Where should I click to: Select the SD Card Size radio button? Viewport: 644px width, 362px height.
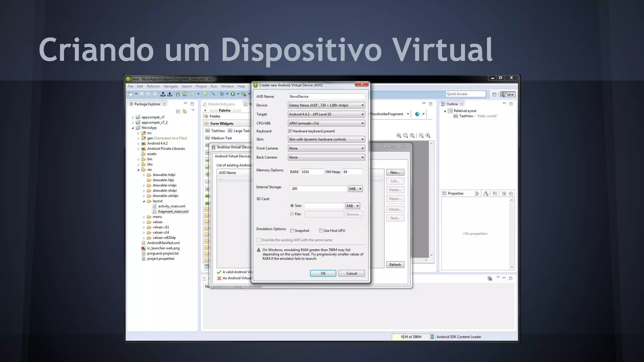[x=292, y=206]
